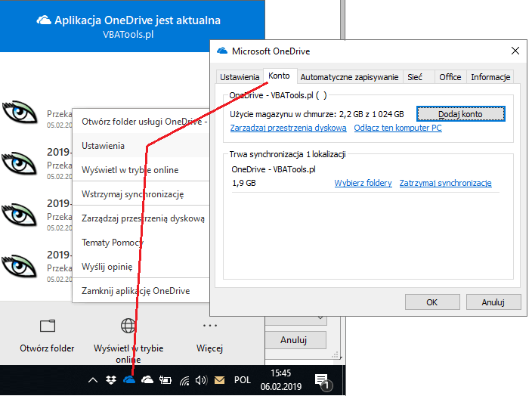The image size is (532, 396).
Task: Open the Automatyczne zapisywanie tab
Action: click(349, 77)
